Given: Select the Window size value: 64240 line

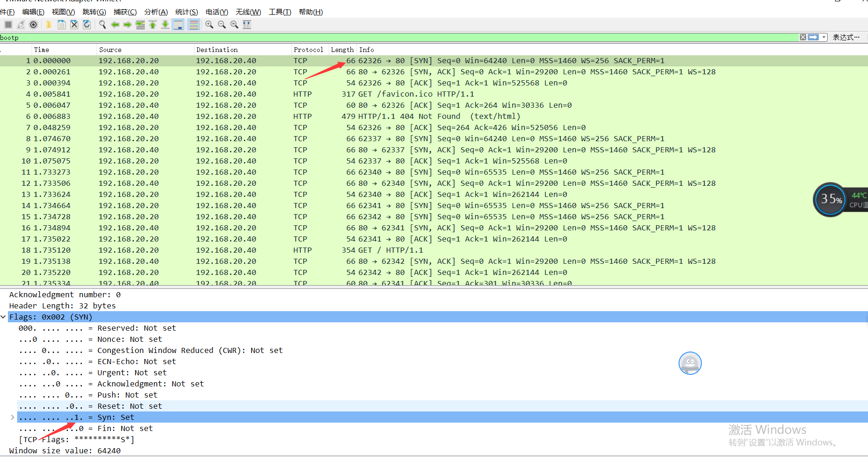Looking at the screenshot, I should point(65,450).
